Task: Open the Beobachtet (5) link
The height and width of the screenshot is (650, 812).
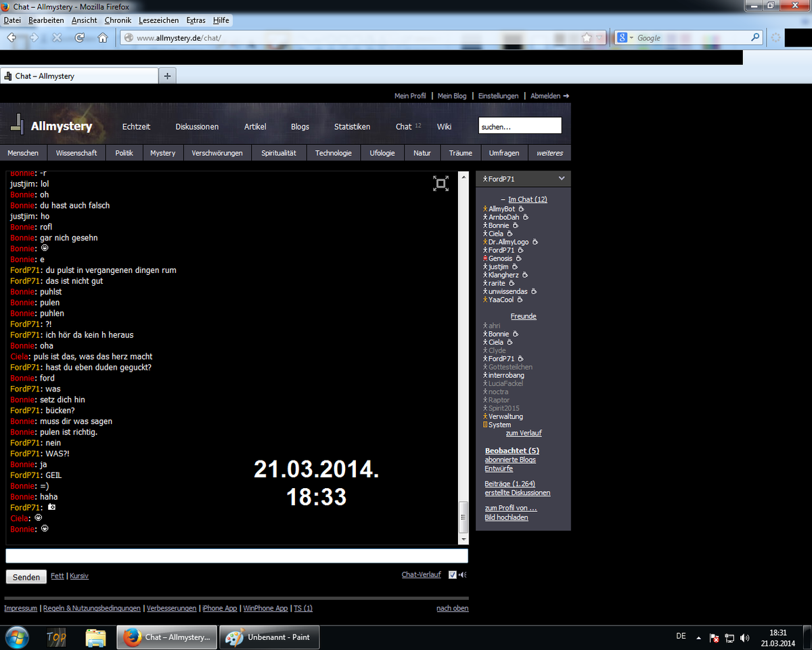Action: pyautogui.click(x=512, y=451)
